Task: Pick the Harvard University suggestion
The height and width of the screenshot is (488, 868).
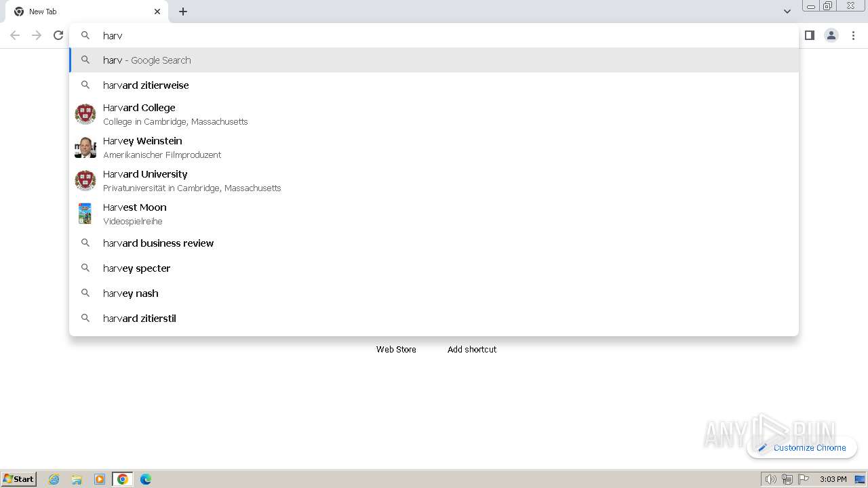Action: click(x=434, y=180)
